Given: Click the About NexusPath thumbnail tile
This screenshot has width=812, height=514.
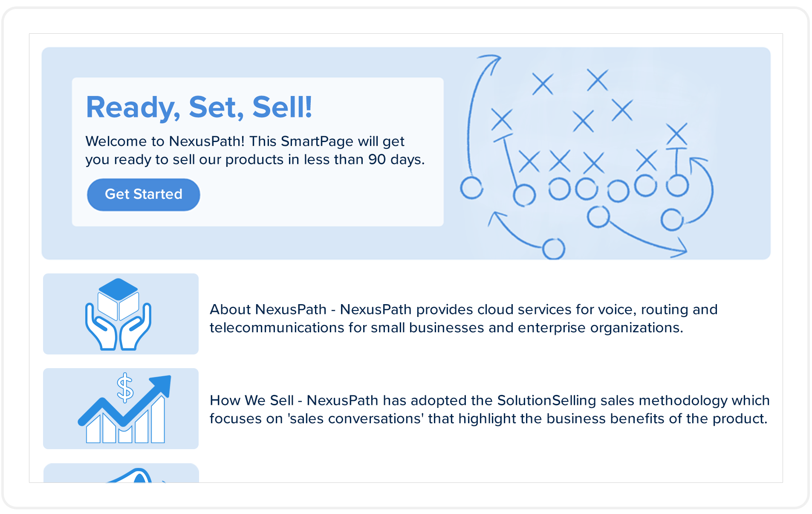Looking at the screenshot, I should [x=121, y=314].
